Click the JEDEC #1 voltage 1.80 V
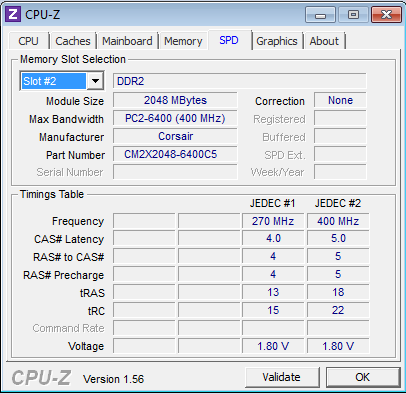Screen dimensions: 406x394 pos(273,346)
